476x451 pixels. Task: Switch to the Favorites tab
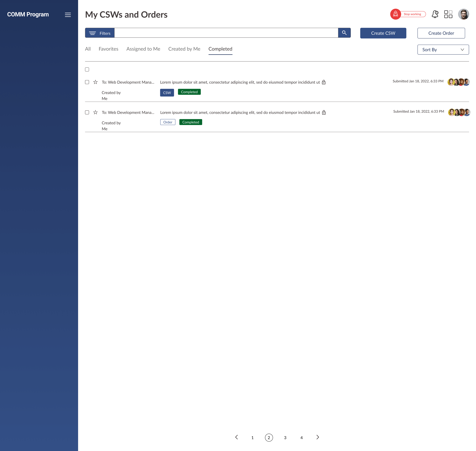[108, 49]
